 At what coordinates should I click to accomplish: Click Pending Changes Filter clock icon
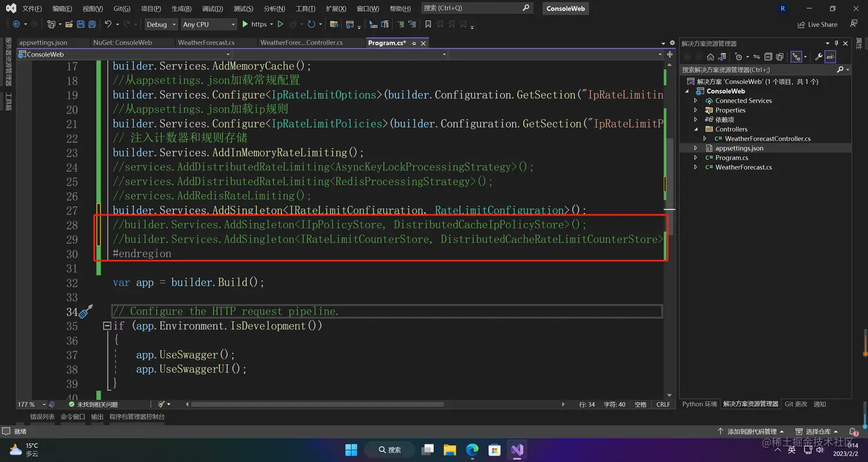coord(739,57)
